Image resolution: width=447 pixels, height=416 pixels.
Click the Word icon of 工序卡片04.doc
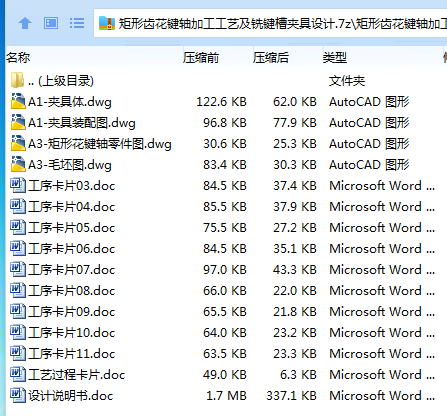pyautogui.click(x=18, y=206)
